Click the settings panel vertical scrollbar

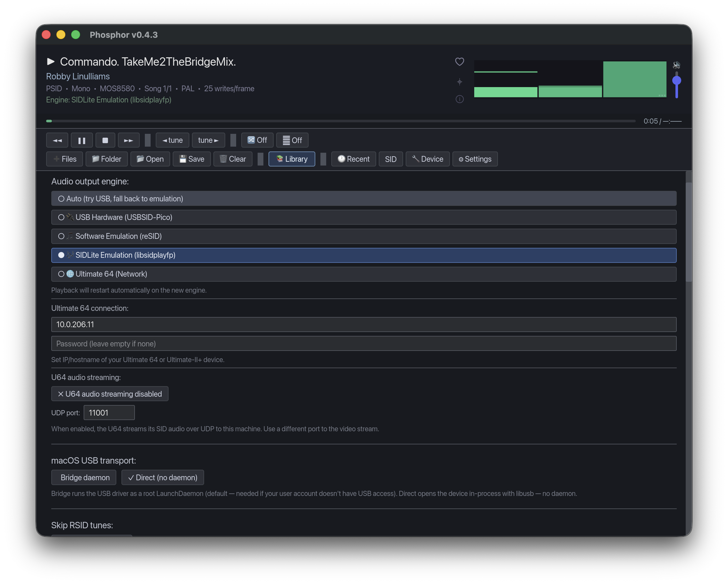[689, 231]
